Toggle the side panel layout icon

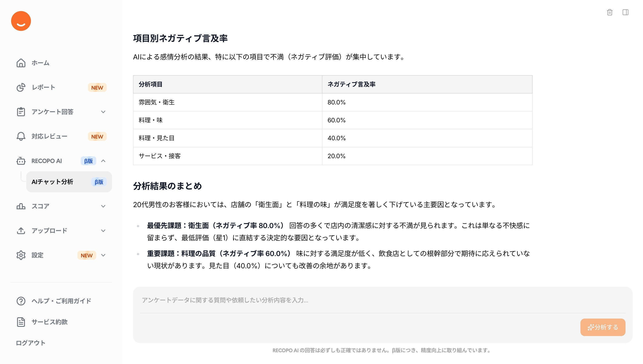click(x=625, y=12)
